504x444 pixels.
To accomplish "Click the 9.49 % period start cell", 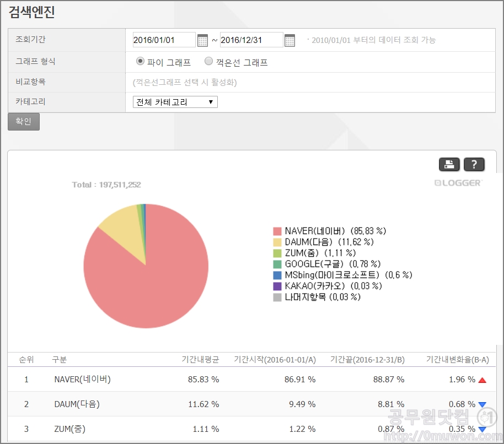I will pyautogui.click(x=302, y=404).
